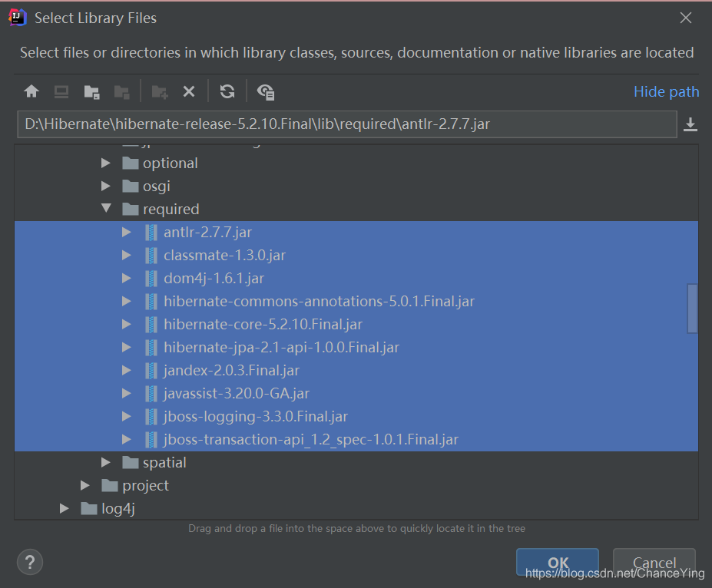
Task: Select dom4j-1.6.1.jar row
Action: 356,279
